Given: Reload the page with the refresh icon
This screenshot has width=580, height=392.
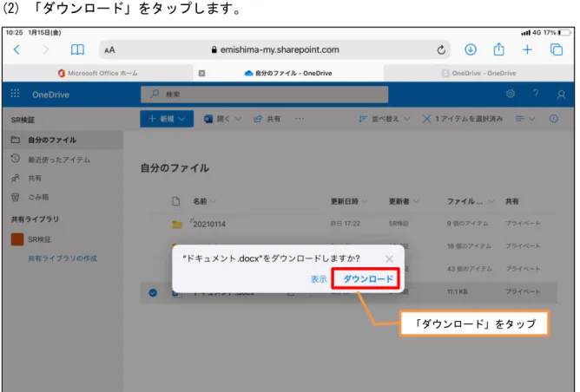Looking at the screenshot, I should pos(441,49).
